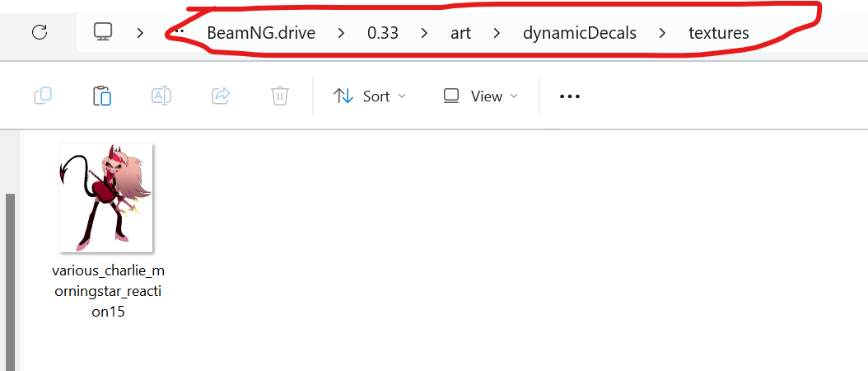This screenshot has height=371, width=868.
Task: Go to the art breadcrumb folder
Action: pyautogui.click(x=460, y=33)
